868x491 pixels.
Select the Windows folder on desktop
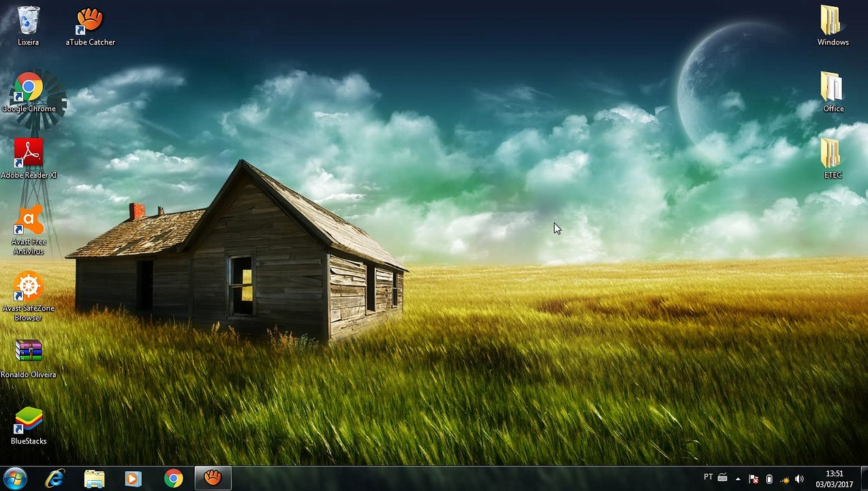click(833, 26)
